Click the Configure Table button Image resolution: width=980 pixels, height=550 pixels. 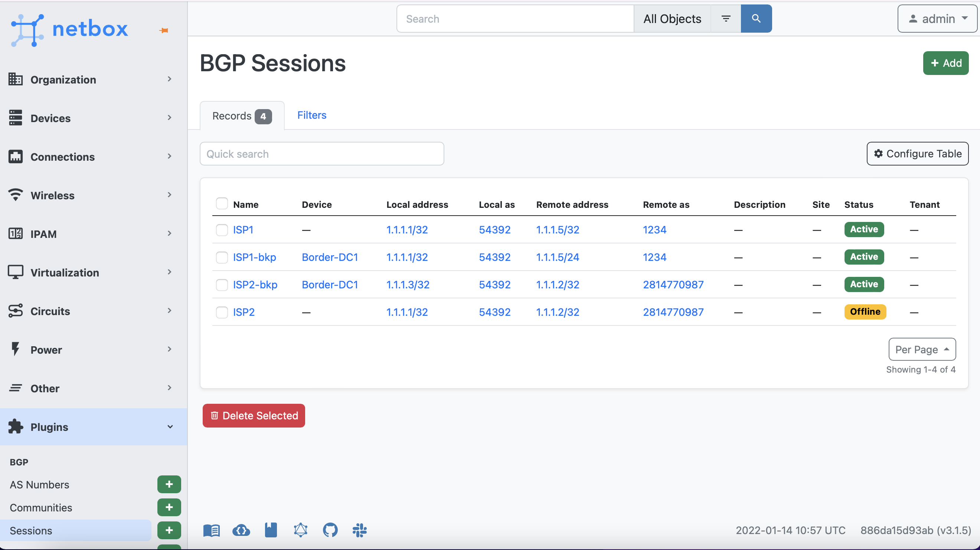point(917,154)
